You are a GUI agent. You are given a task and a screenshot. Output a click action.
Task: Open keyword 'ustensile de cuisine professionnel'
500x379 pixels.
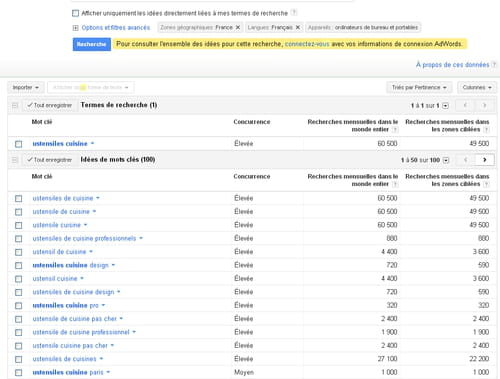click(81, 332)
